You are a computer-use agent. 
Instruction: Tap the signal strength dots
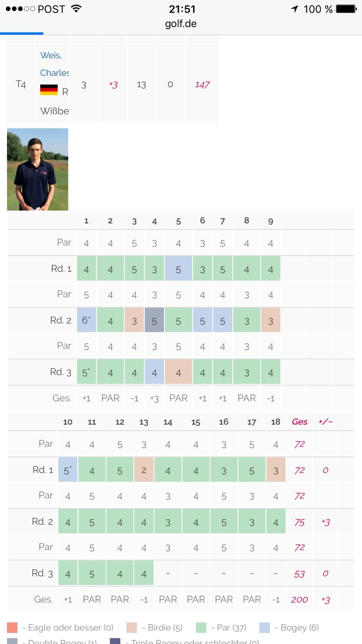pos(20,9)
